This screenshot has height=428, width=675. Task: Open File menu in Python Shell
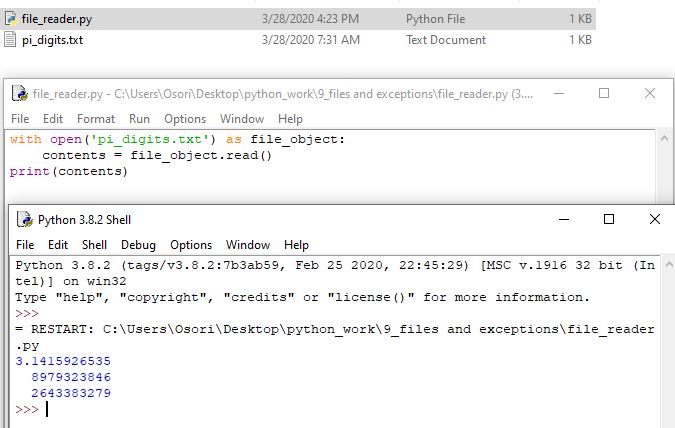pyautogui.click(x=25, y=245)
